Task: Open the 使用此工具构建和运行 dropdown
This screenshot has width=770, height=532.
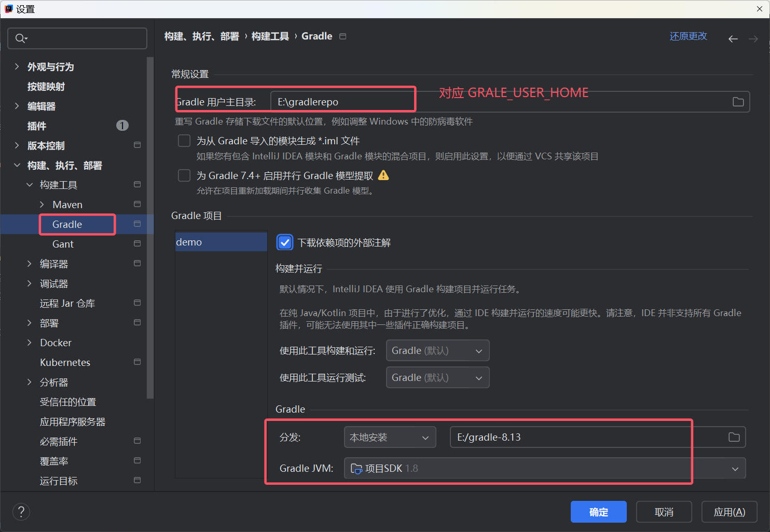Action: point(437,351)
